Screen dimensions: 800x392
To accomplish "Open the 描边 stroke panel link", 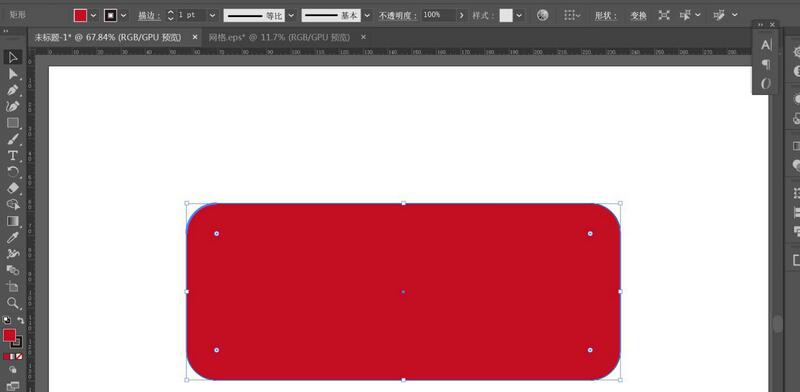I will pyautogui.click(x=149, y=16).
